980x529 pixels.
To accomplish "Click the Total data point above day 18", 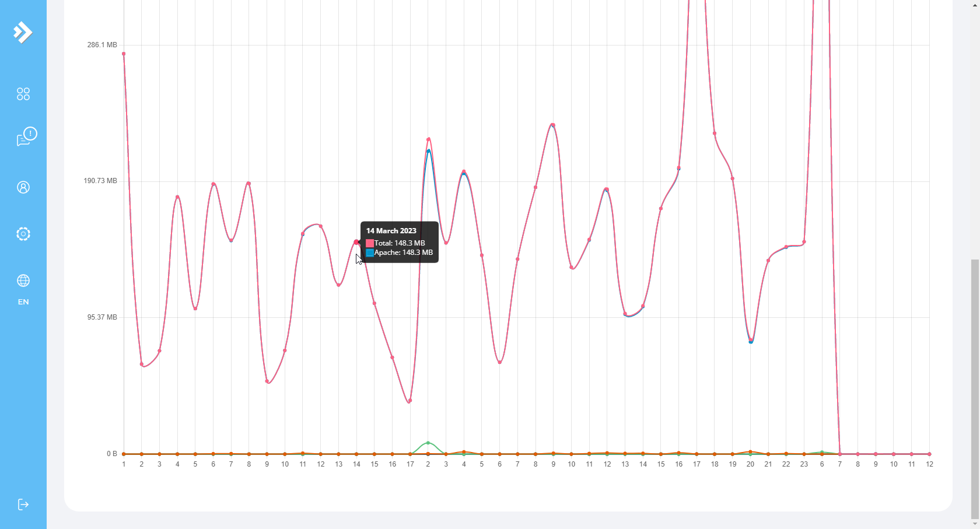I will point(715,134).
